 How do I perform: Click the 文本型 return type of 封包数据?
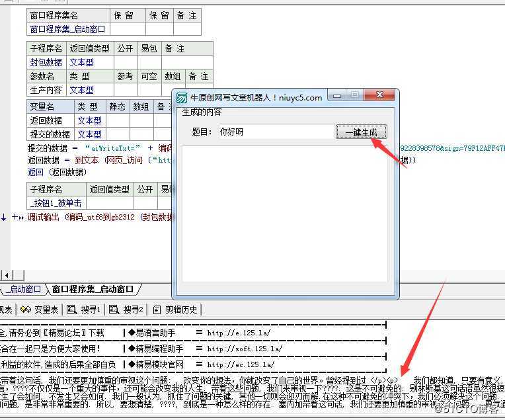[x=90, y=62]
